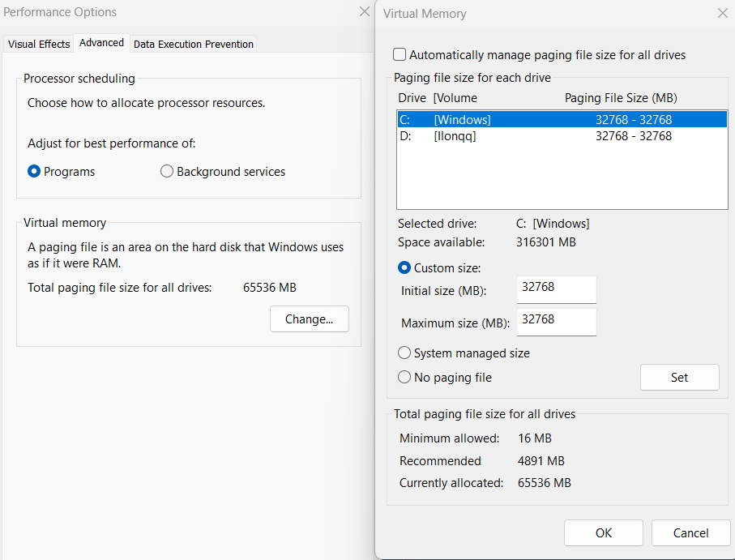Select the Programs radio button
This screenshot has width=735, height=560.
[34, 172]
